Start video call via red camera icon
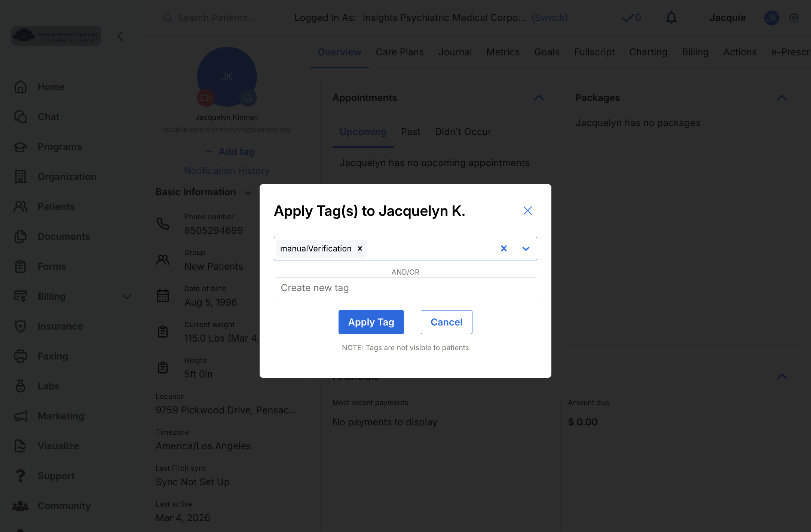This screenshot has width=811, height=532. [206, 98]
